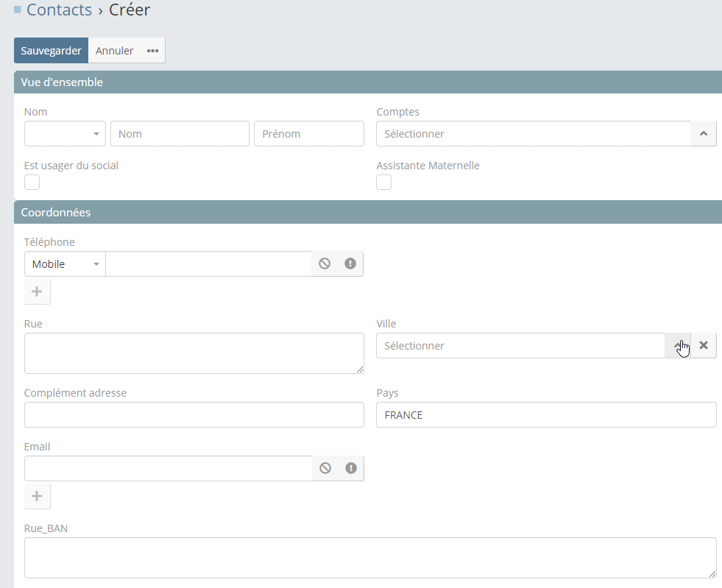Click into the Prénom input field
This screenshot has height=588, width=722.
pos(308,134)
